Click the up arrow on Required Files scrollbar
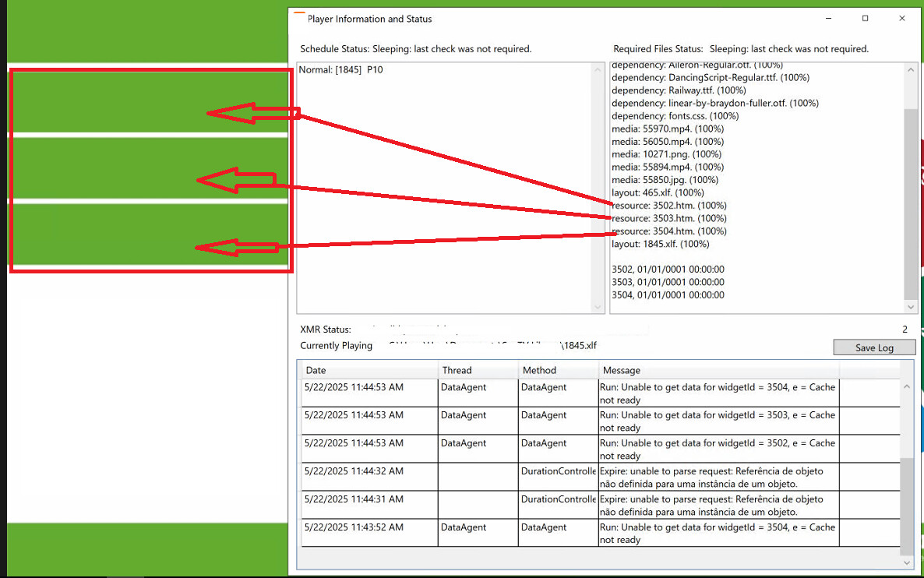 tap(909, 69)
